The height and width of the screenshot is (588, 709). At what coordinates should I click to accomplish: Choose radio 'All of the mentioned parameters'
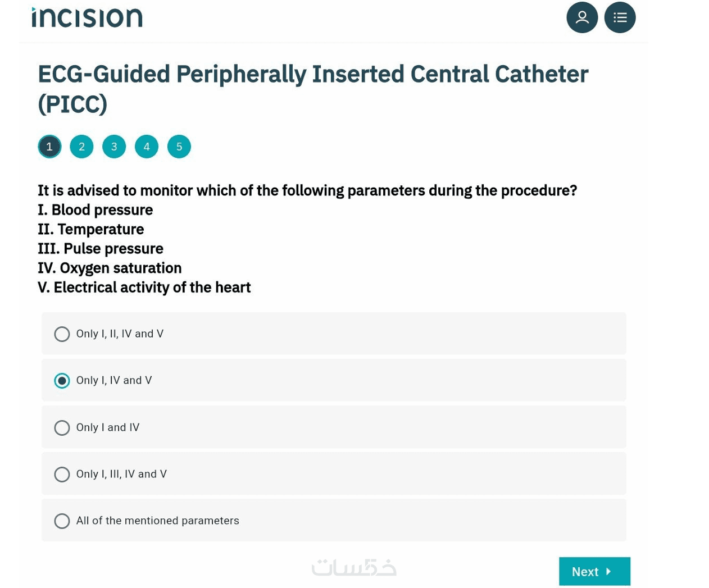pos(62,521)
